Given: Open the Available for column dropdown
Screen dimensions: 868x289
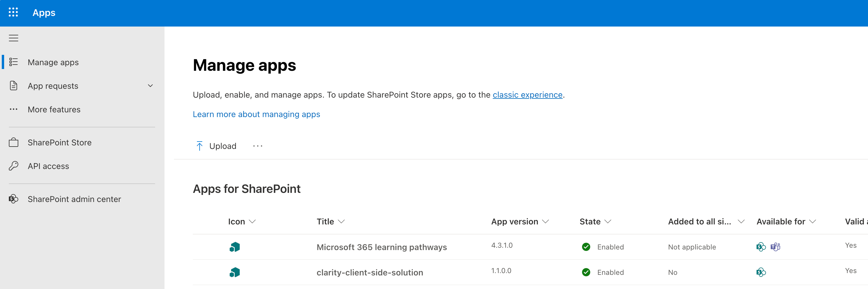Looking at the screenshot, I should click(x=812, y=222).
